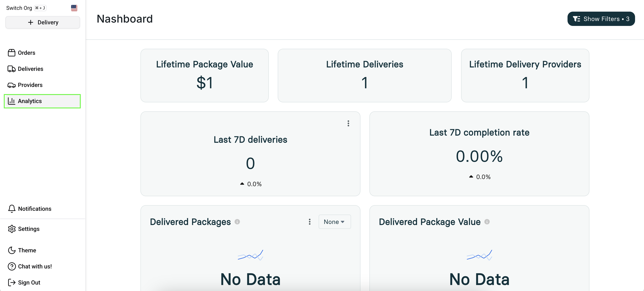Open the Last 7D deliveries three-dot menu

[348, 123]
